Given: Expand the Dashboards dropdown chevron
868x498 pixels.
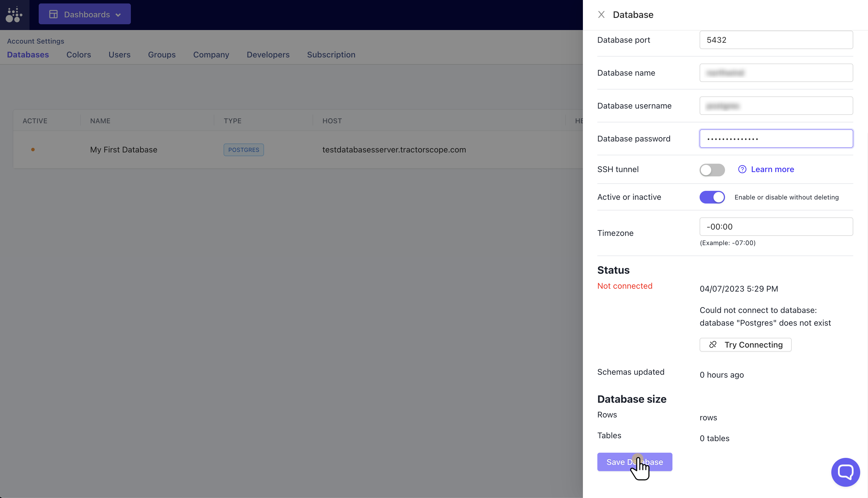Looking at the screenshot, I should pyautogui.click(x=118, y=15).
